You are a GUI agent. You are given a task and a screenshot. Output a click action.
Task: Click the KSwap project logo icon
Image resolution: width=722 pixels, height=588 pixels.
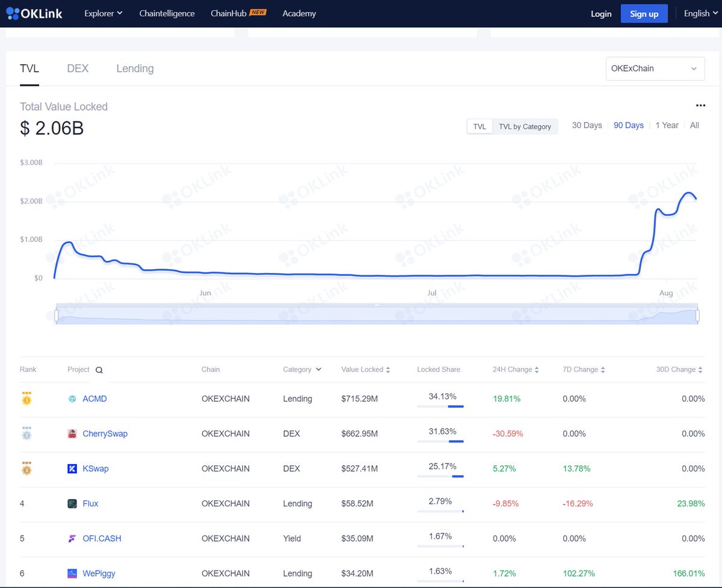click(72, 468)
